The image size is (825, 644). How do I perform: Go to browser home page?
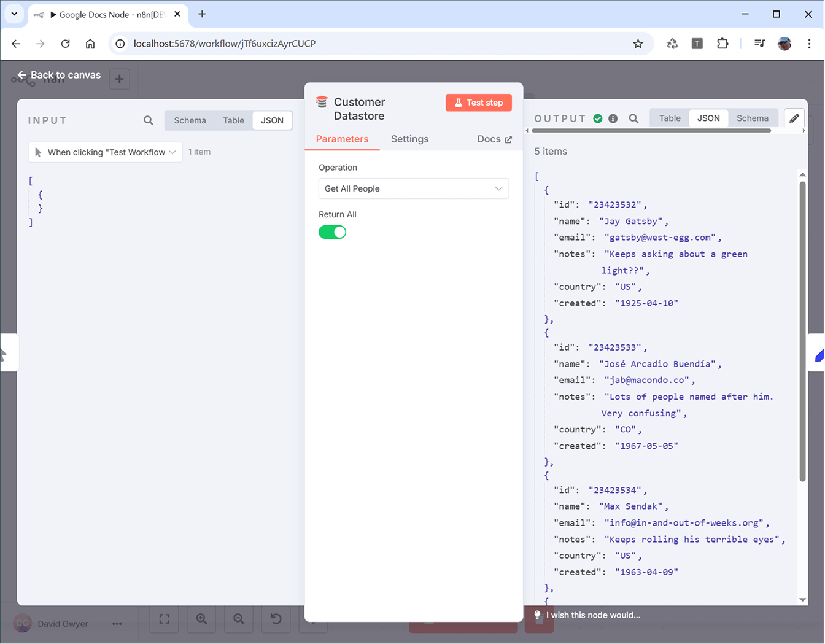90,44
